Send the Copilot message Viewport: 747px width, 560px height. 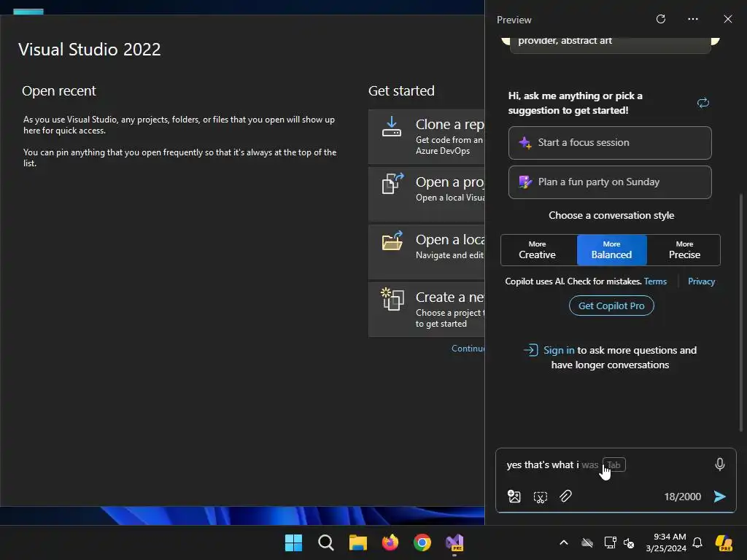point(719,497)
